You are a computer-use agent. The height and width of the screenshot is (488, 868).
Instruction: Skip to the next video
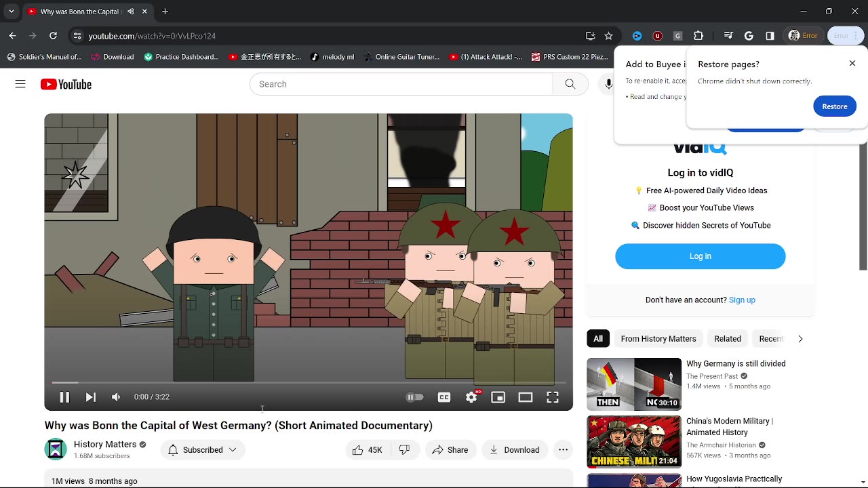[x=91, y=397]
